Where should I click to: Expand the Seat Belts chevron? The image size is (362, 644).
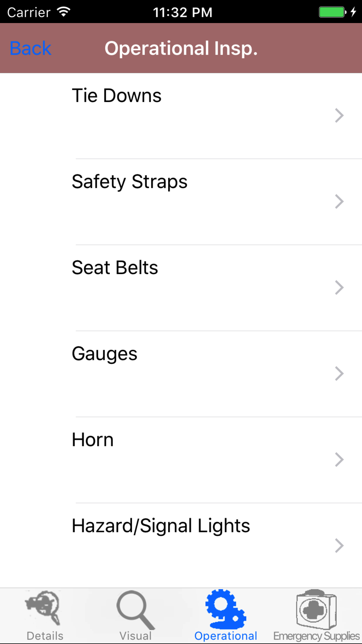coord(339,288)
